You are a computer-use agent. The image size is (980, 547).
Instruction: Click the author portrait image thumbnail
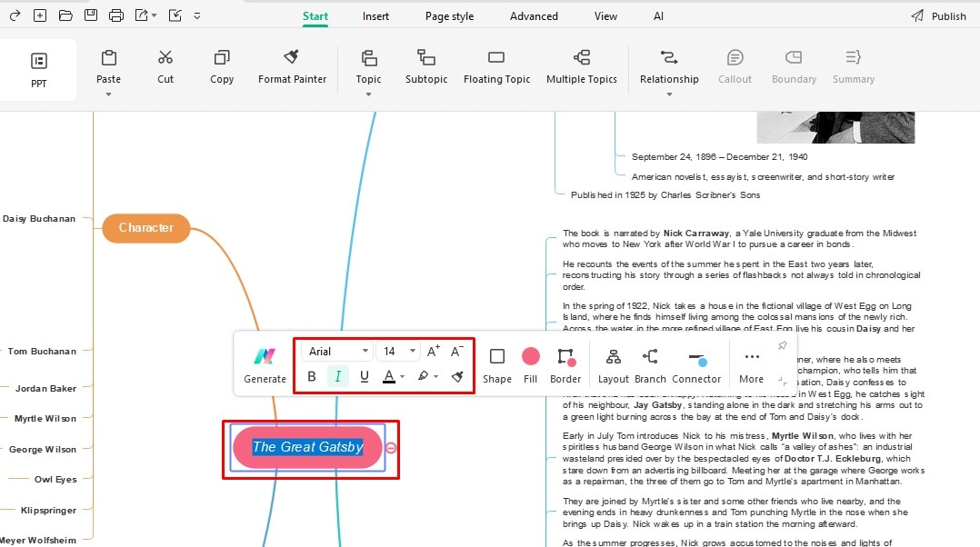tap(835, 127)
